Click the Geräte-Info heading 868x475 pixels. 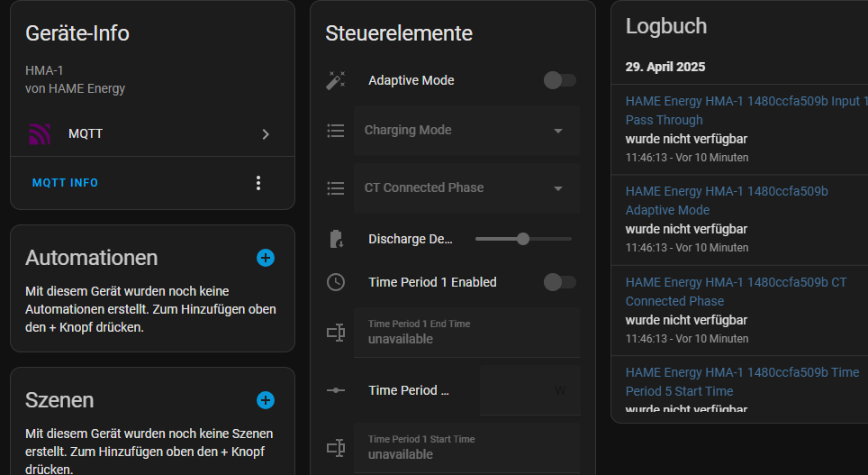tap(77, 33)
